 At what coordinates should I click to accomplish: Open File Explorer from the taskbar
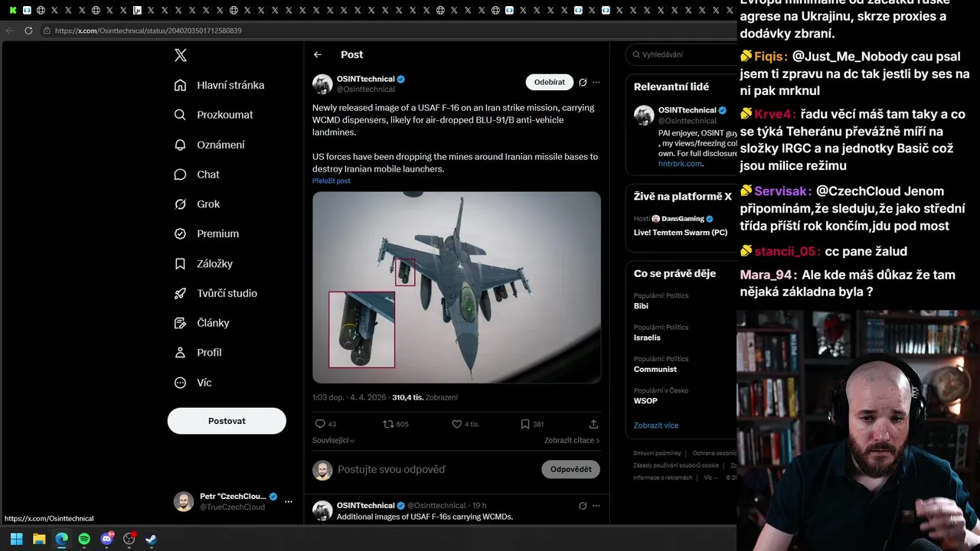click(x=39, y=539)
